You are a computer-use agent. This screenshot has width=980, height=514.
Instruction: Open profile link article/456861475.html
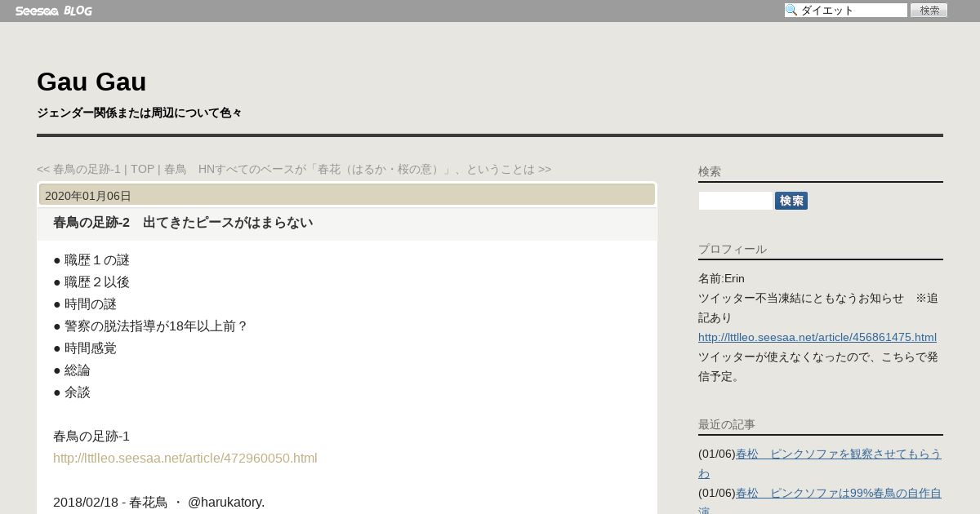click(817, 337)
